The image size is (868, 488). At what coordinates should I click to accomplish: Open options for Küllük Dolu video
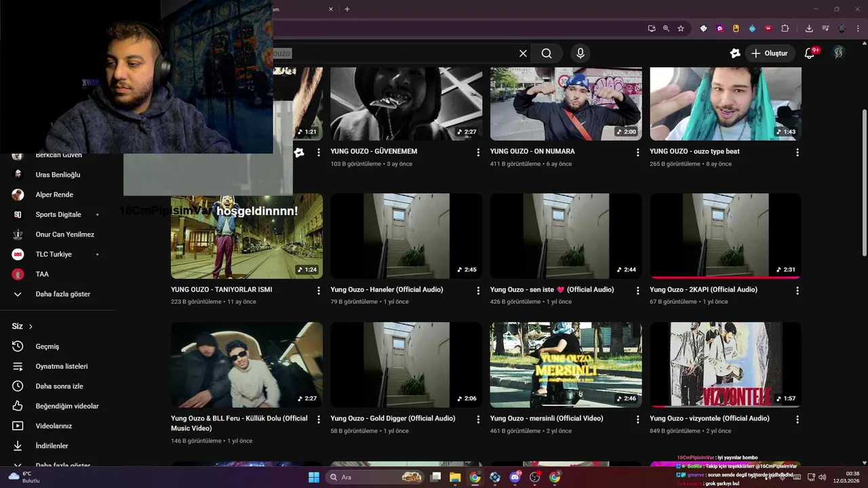tap(319, 420)
